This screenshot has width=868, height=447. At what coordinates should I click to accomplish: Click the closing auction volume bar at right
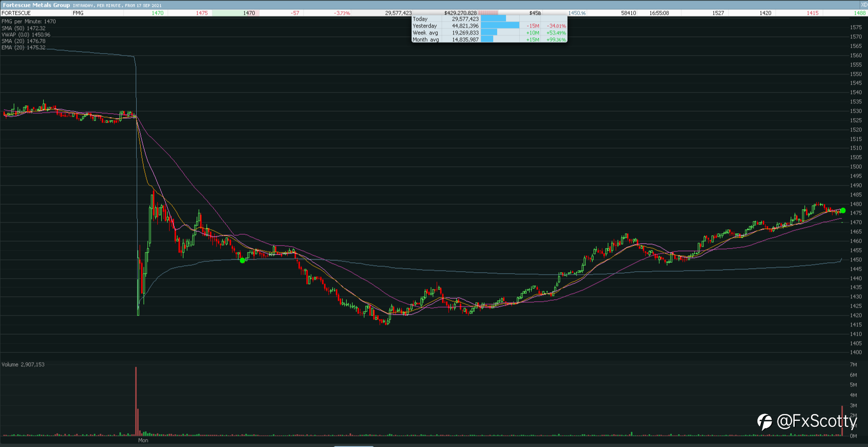coord(842,420)
